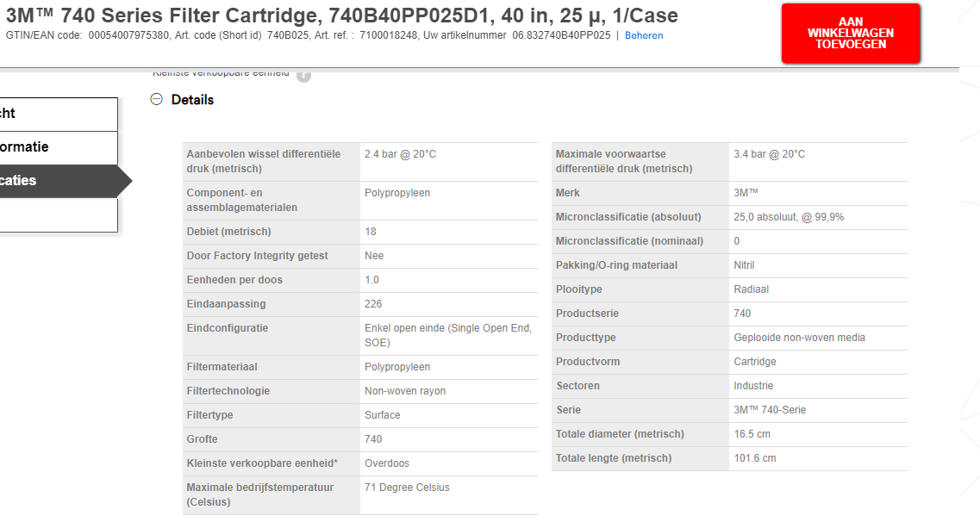The width and height of the screenshot is (980, 522).
Task: Click the 'Filtertype' label
Action: 210,415
